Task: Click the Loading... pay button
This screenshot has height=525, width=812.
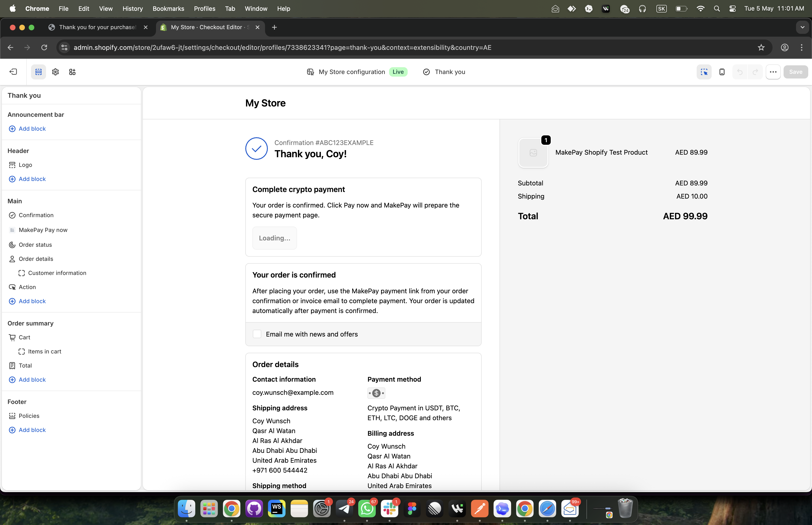Action: [275, 238]
